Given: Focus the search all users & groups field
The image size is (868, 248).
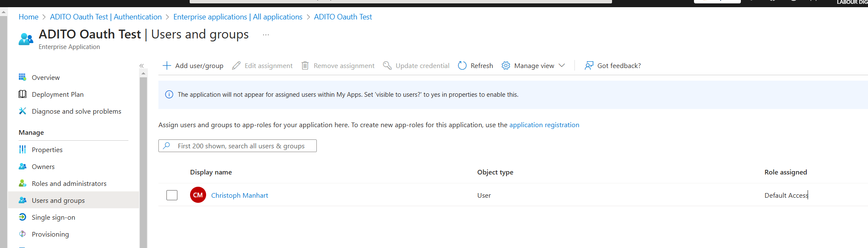Looking at the screenshot, I should point(237,146).
